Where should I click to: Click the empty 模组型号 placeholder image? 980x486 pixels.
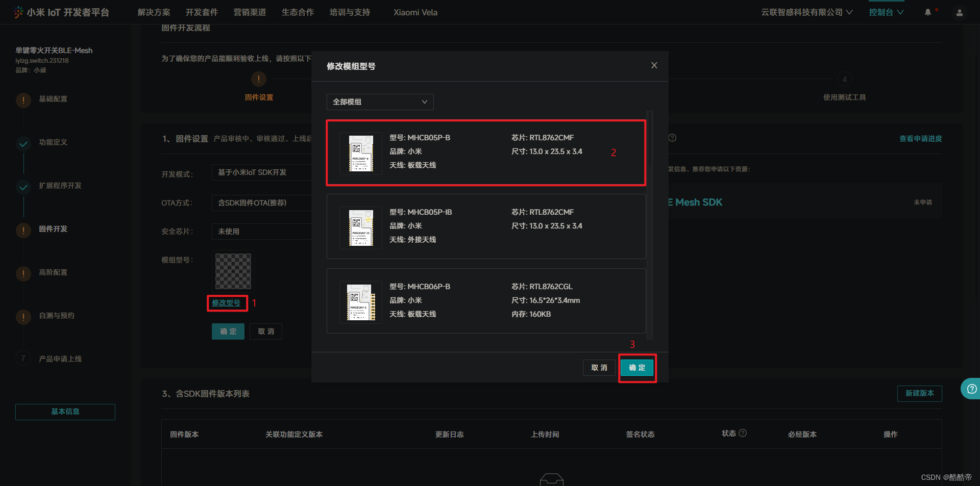[x=233, y=271]
